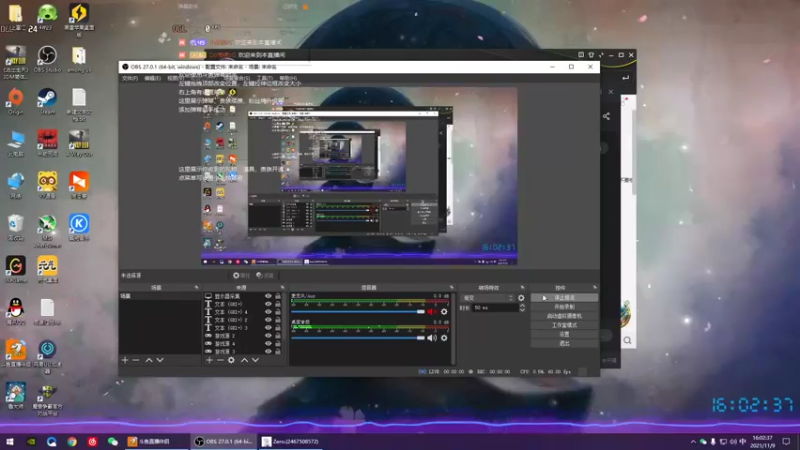The image size is (800, 450).
Task: Toggle the lock on 文本 (GDI+) 3 source
Action: click(278, 328)
